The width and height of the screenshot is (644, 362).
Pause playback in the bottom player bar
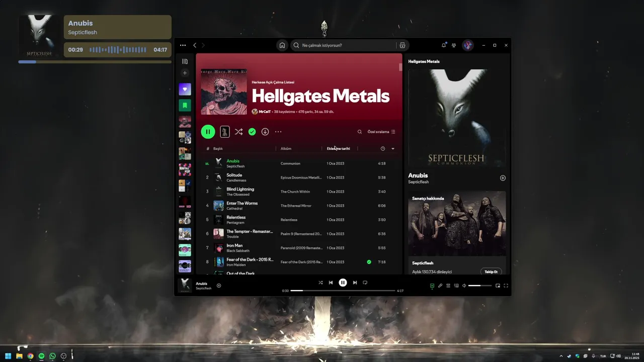click(x=343, y=283)
